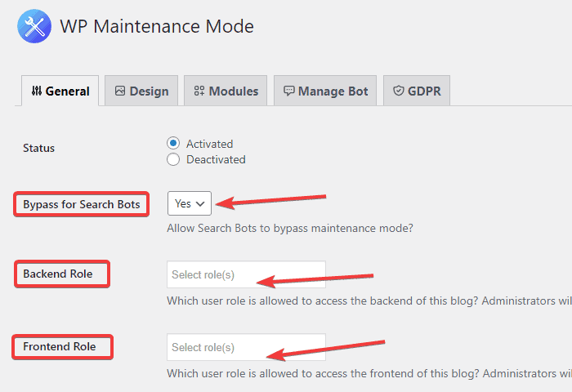Open the Backend Role selector
The height and width of the screenshot is (392, 572).
click(x=246, y=274)
